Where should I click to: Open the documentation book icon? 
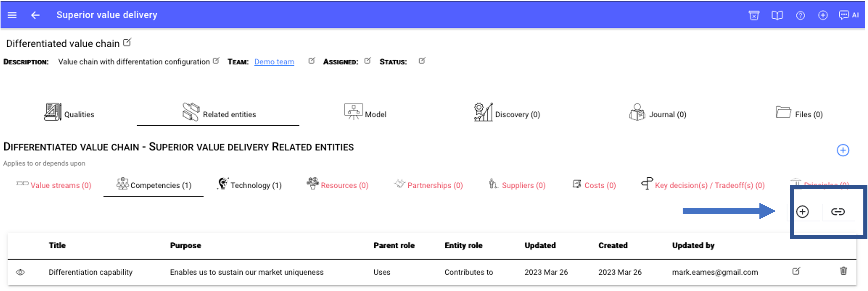(778, 15)
